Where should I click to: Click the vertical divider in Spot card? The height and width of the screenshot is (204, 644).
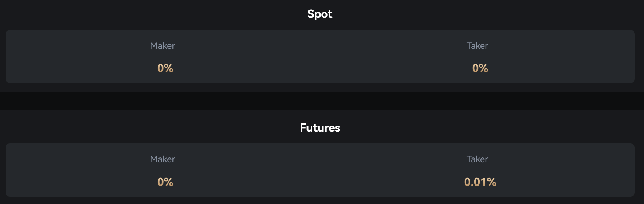coord(320,57)
